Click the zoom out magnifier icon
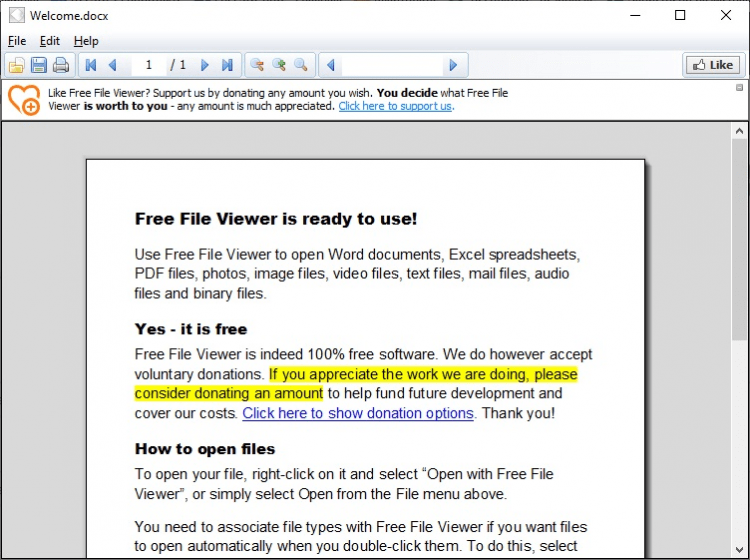Screen dimensions: 750x560 pyautogui.click(x=257, y=65)
